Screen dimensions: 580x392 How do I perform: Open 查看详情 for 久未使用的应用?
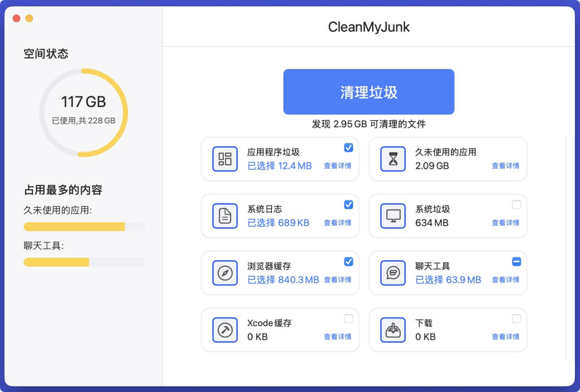505,166
